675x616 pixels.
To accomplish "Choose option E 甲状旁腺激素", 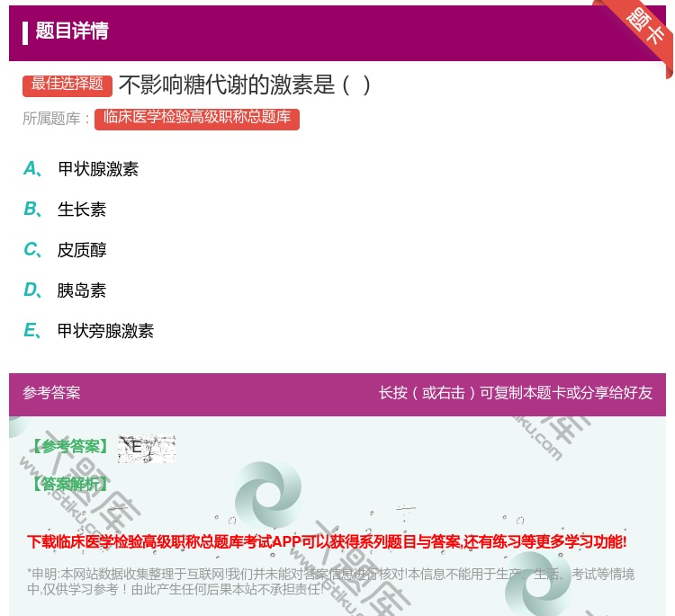I will [x=89, y=331].
